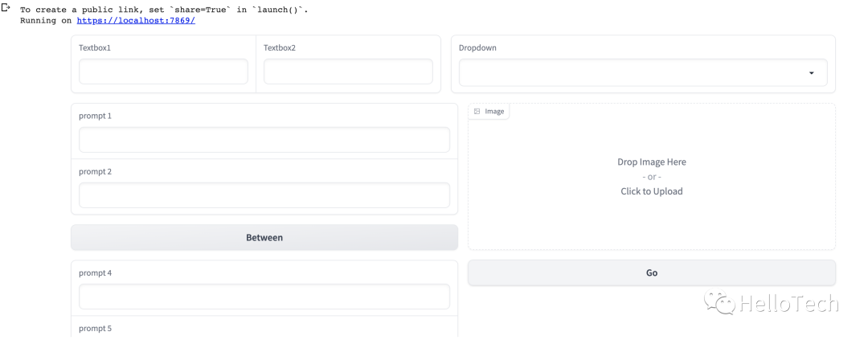Focus the Textbox2 input field
Screen dimensions: 868x340
coord(348,72)
